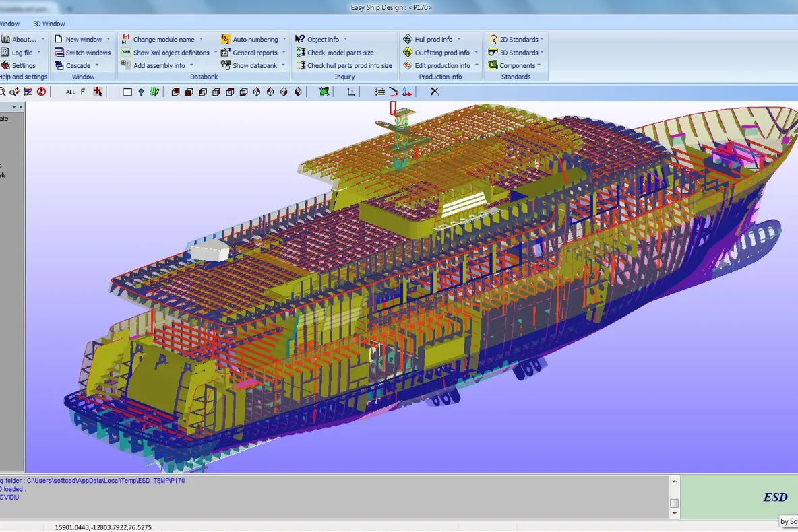This screenshot has width=798, height=532.
Task: Click the Show databank icon
Action: point(226,65)
